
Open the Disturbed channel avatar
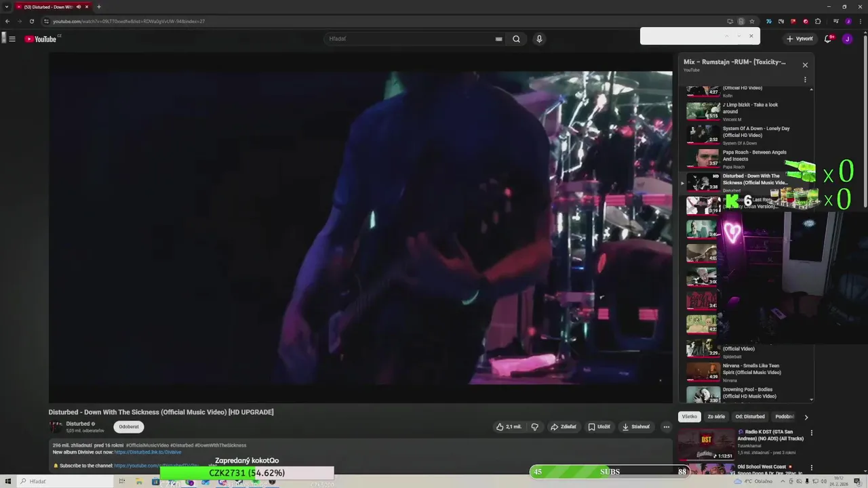pyautogui.click(x=56, y=427)
